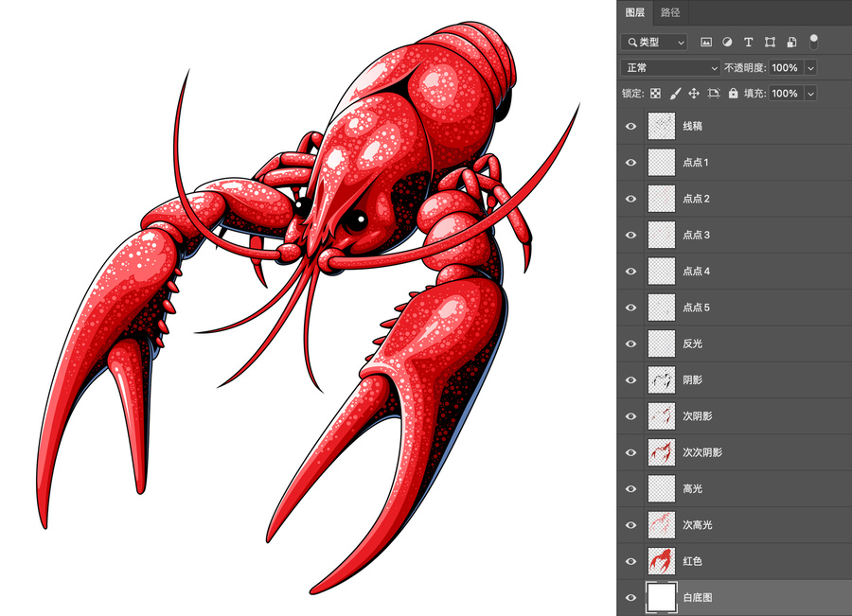Toggle visibility of 白底图 layer
The height and width of the screenshot is (616, 852).
pos(630,597)
